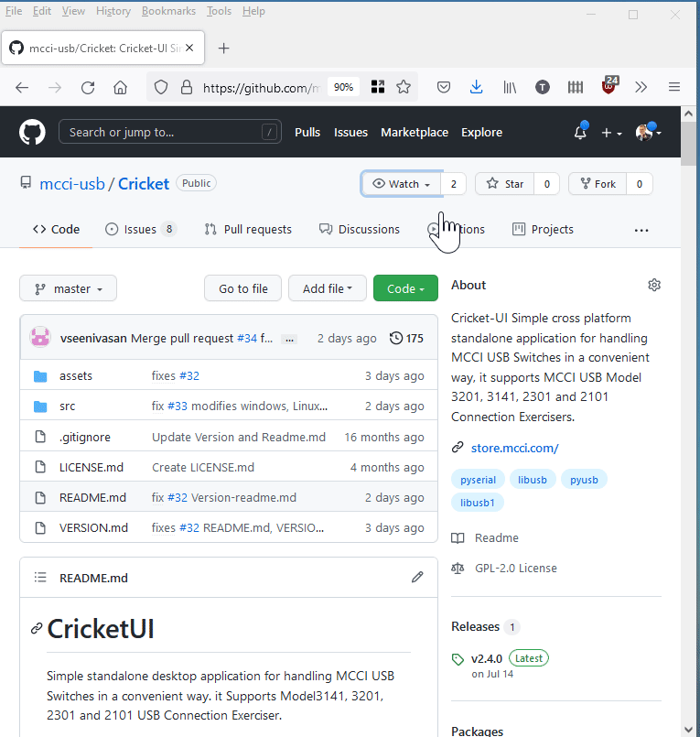
Task: Open the Tools menu
Action: click(x=219, y=11)
